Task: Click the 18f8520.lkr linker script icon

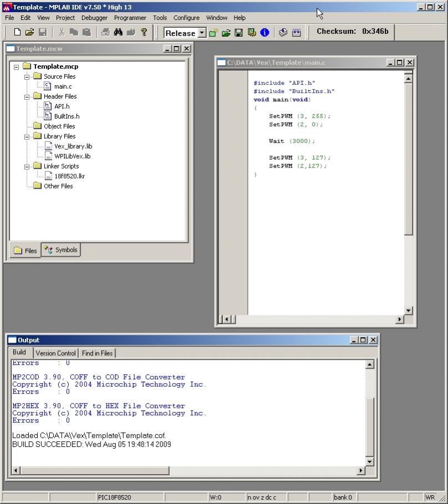Action: 48,176
